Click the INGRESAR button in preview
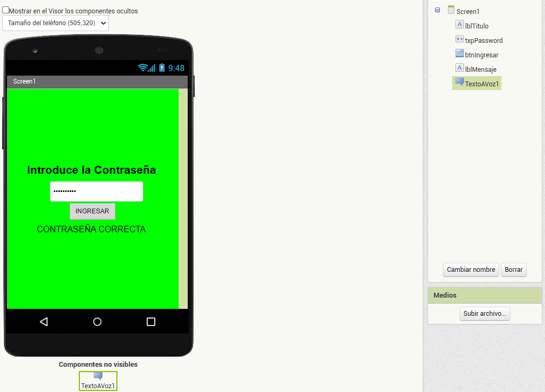 [92, 211]
